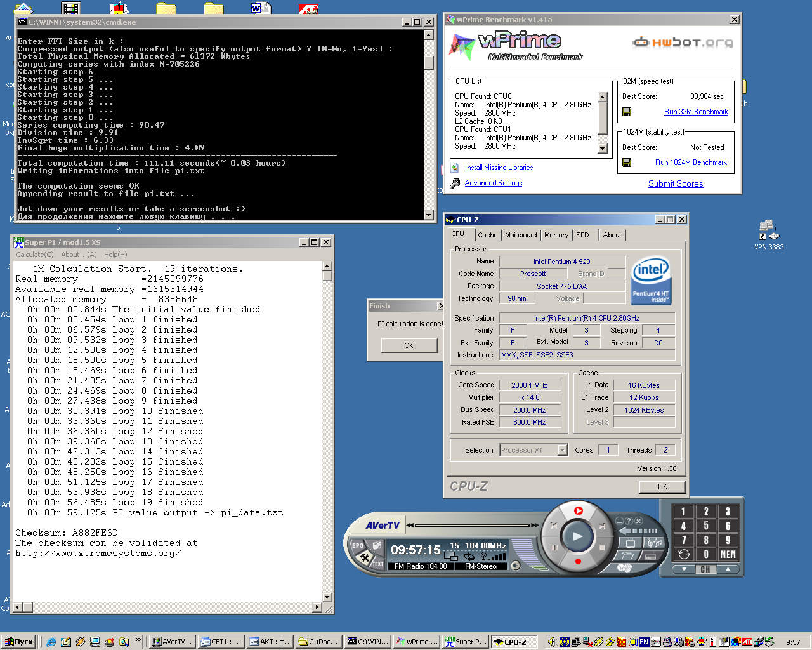This screenshot has width=812, height=650.
Task: Open the VPN 3383 desktop shortcut
Action: [x=769, y=234]
